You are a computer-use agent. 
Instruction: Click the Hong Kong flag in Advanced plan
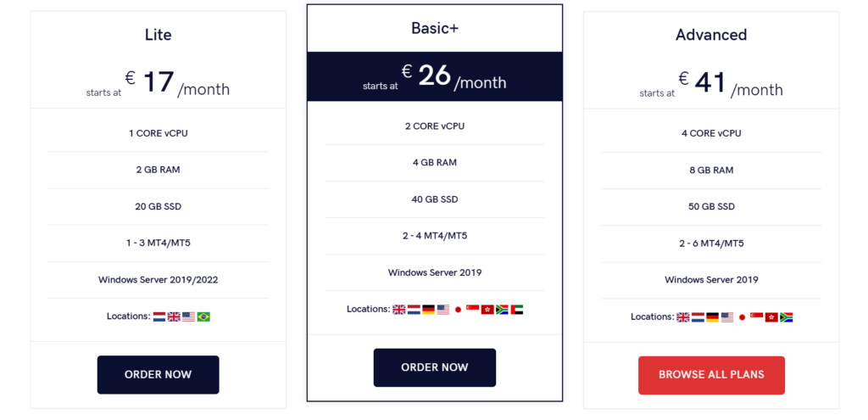click(771, 317)
